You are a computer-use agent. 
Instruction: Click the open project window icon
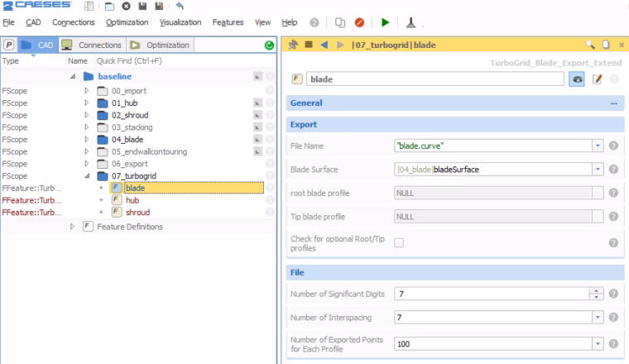(x=109, y=6)
